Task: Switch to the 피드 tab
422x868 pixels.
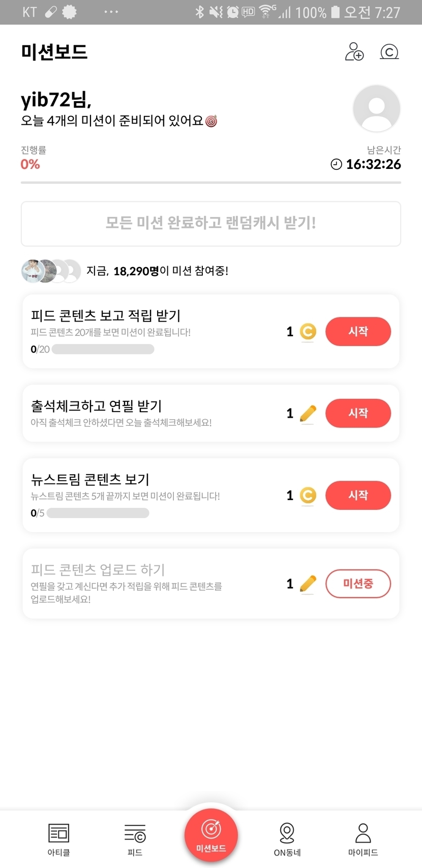Action: pyautogui.click(x=135, y=839)
